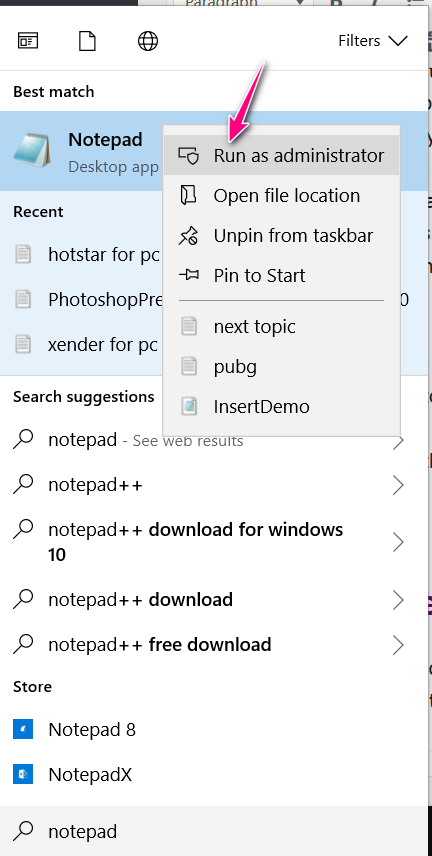Click the NotepadX store icon
This screenshot has width=432, height=856.
click(23, 775)
